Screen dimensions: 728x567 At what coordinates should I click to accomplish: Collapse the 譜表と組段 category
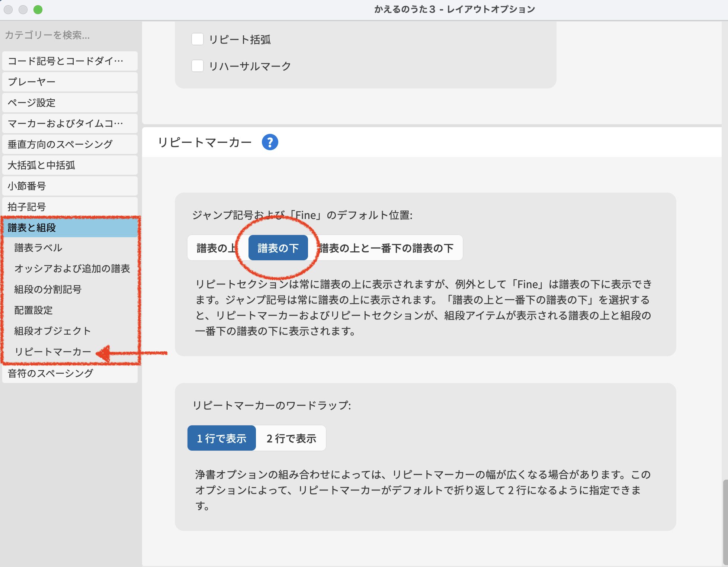[70, 228]
